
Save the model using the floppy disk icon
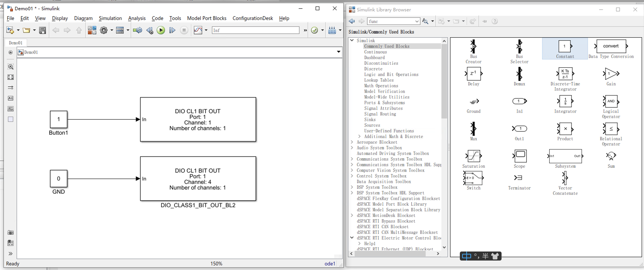42,30
